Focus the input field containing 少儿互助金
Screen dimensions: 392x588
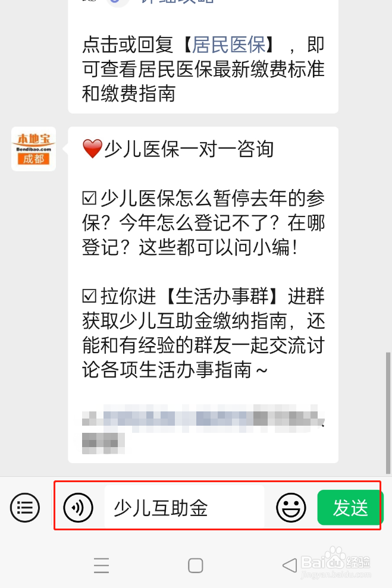coord(184,508)
